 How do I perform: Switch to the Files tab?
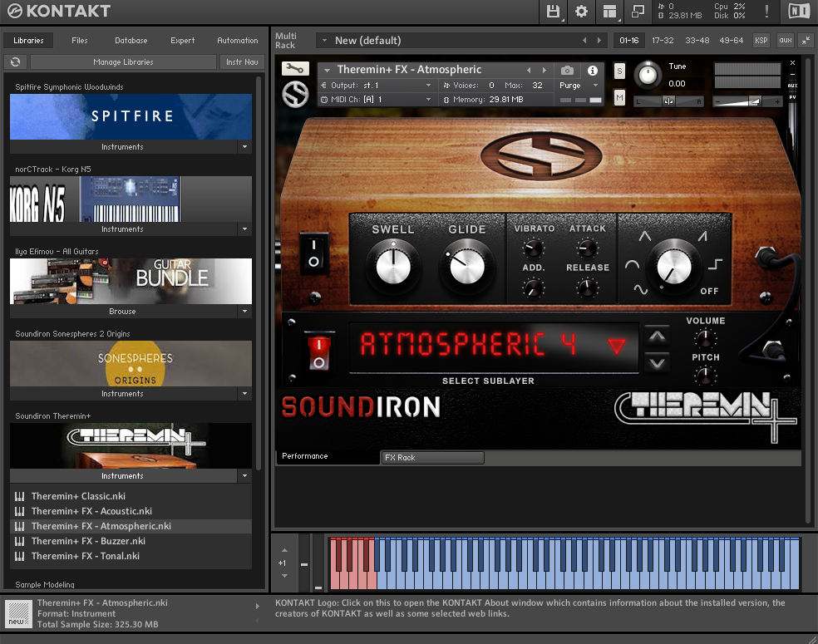[79, 40]
